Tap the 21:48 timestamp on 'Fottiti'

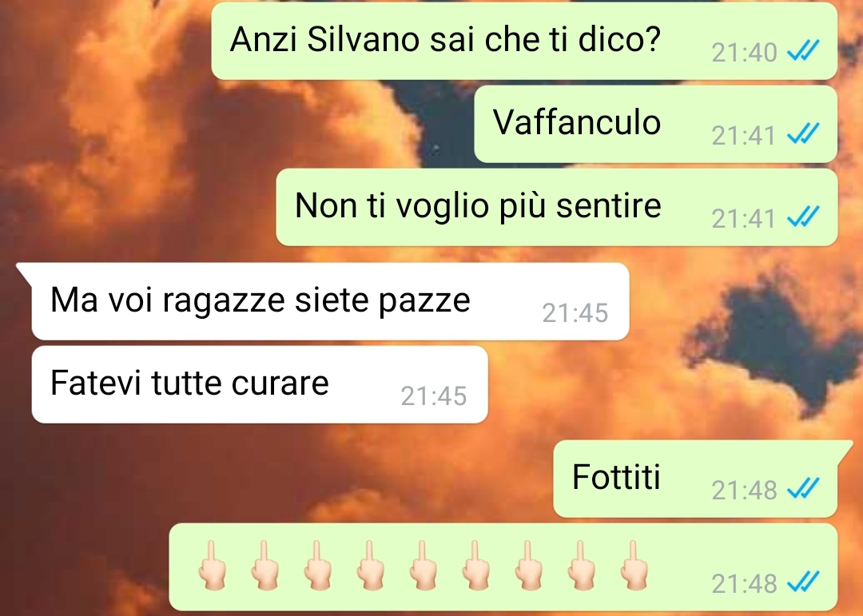[x=744, y=490]
